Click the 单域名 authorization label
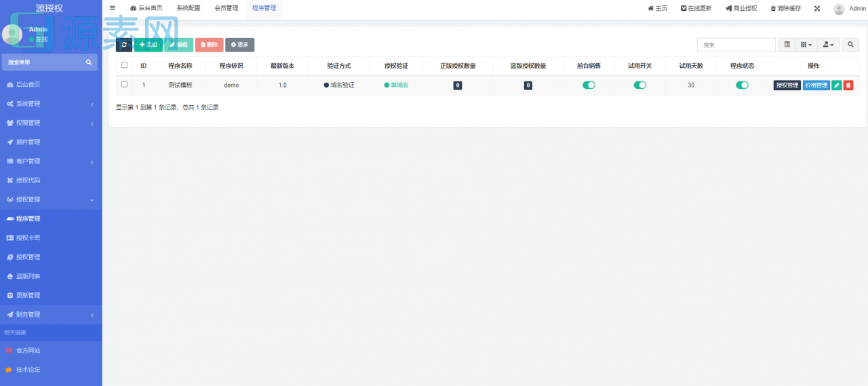868x386 pixels. tap(397, 85)
